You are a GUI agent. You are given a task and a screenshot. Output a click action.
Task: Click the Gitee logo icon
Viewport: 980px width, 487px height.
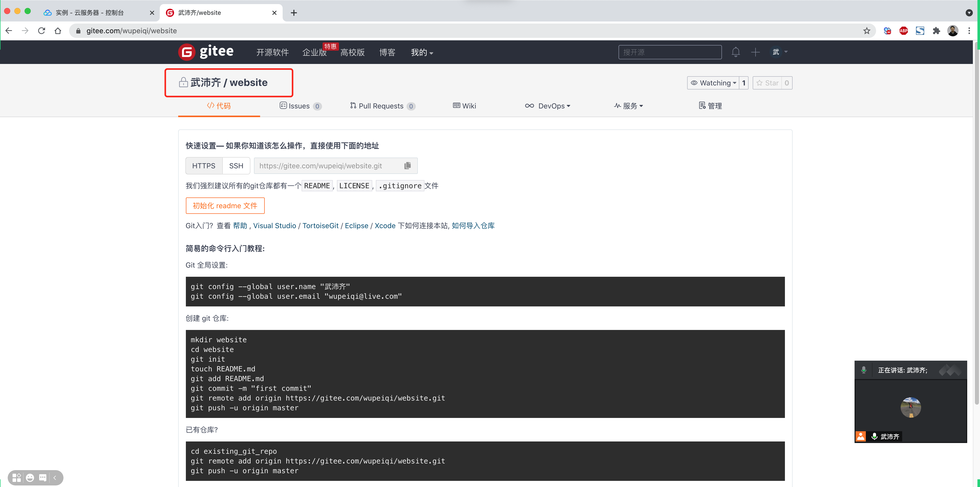tap(187, 52)
